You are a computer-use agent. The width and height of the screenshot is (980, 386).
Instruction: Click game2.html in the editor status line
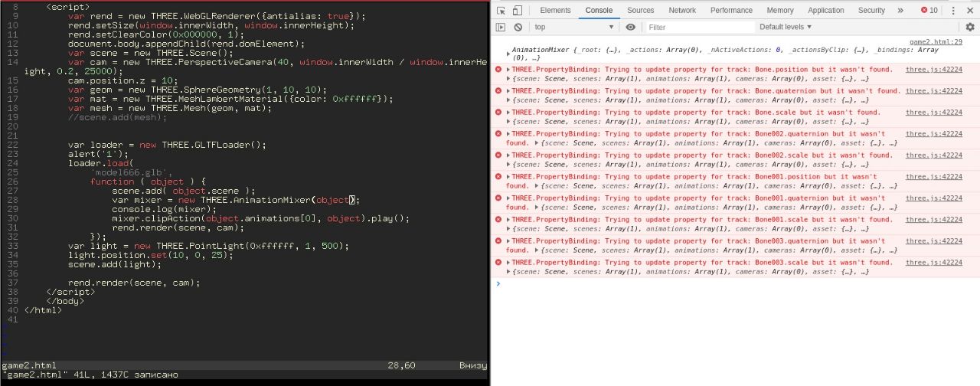(x=28, y=365)
